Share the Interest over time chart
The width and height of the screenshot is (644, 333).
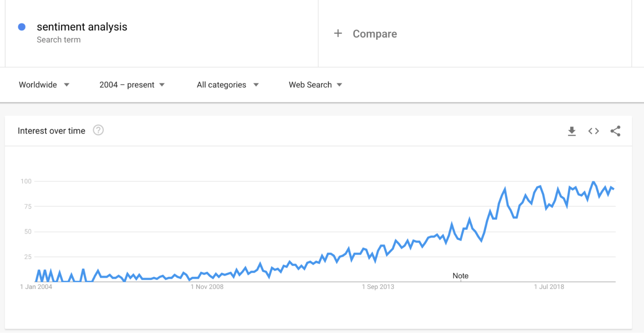[x=615, y=131]
